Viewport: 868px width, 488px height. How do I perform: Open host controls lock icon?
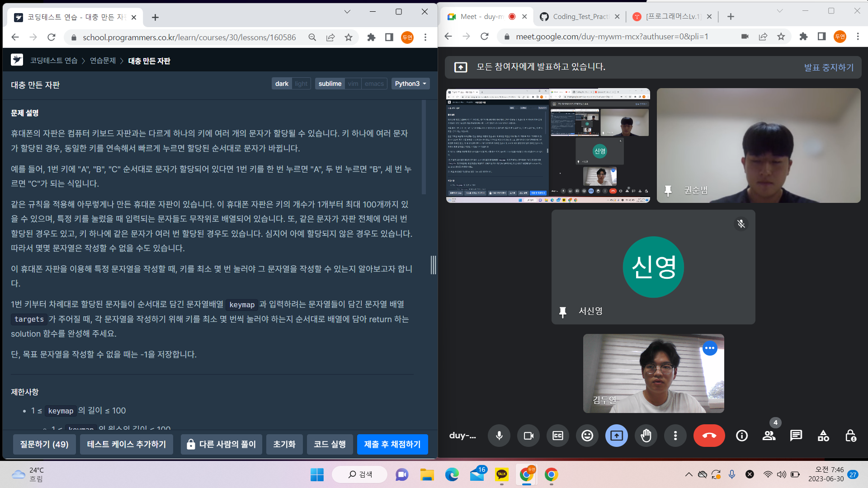[x=850, y=436]
